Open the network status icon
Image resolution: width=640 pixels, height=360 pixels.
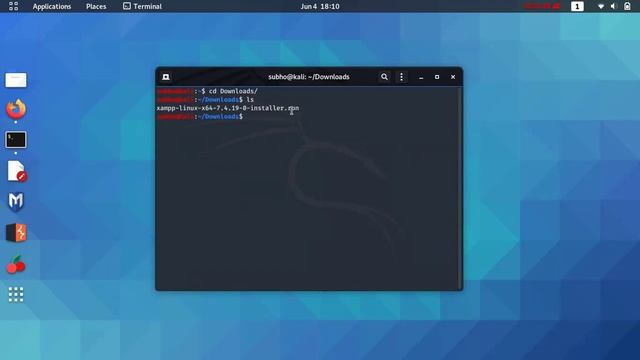tap(601, 7)
